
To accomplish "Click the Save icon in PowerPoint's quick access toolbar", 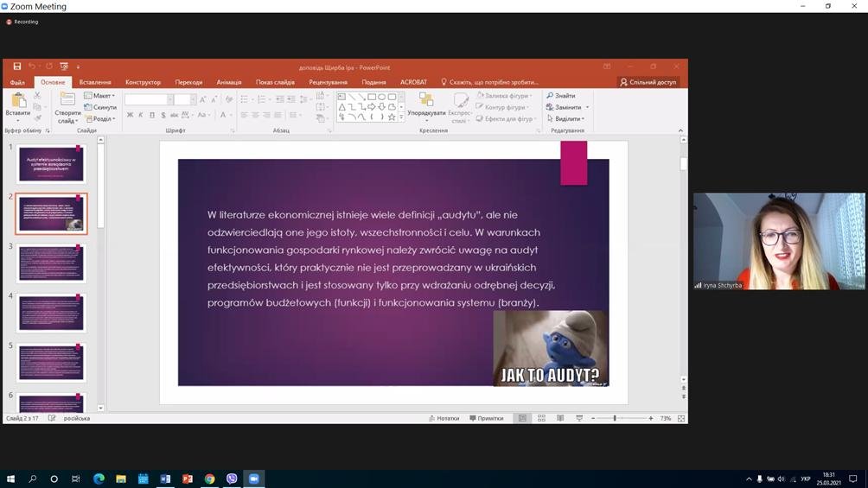I will point(17,67).
